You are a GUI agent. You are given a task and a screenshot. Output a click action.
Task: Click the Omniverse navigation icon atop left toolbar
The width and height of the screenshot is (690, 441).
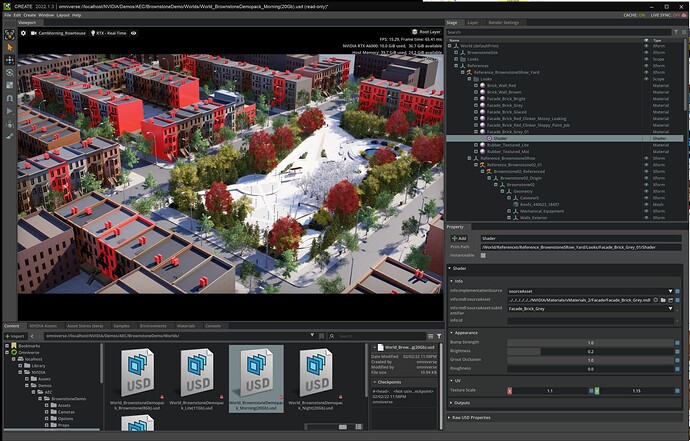tap(10, 34)
